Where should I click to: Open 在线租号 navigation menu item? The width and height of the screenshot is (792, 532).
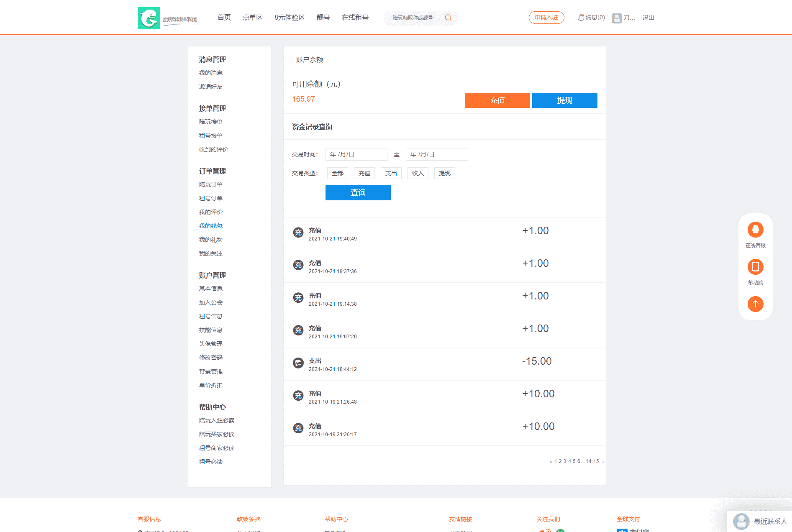tap(355, 18)
